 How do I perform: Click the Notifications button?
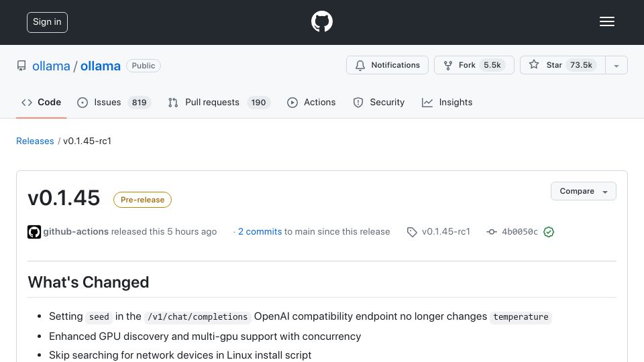(387, 65)
